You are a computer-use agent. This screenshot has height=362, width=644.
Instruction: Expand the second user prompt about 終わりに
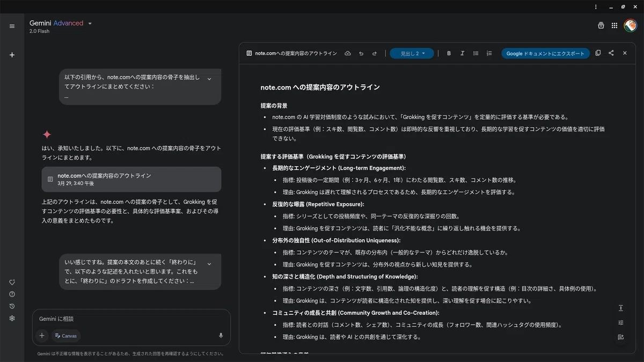coord(209,264)
